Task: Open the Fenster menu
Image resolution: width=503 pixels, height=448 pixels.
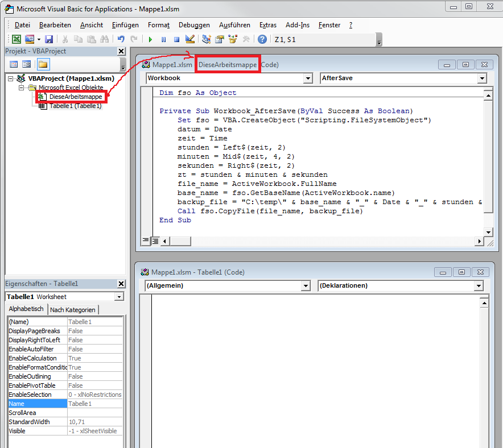Action: pyautogui.click(x=329, y=25)
